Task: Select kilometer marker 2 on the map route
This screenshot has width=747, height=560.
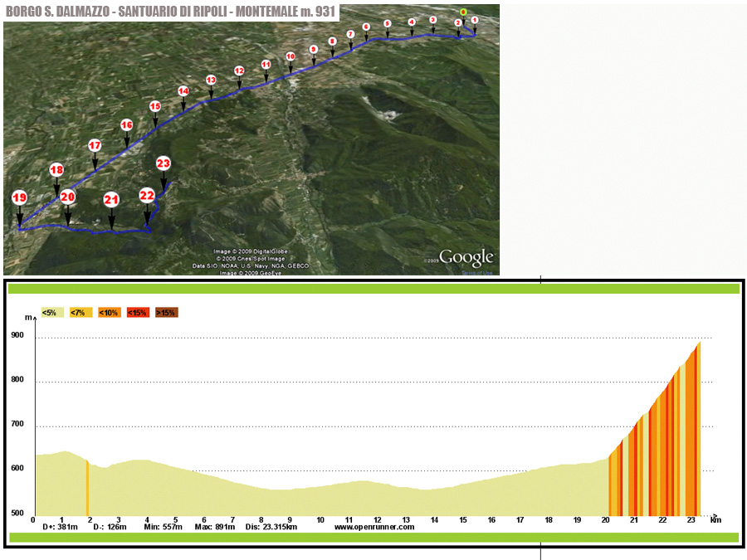Action: click(458, 23)
